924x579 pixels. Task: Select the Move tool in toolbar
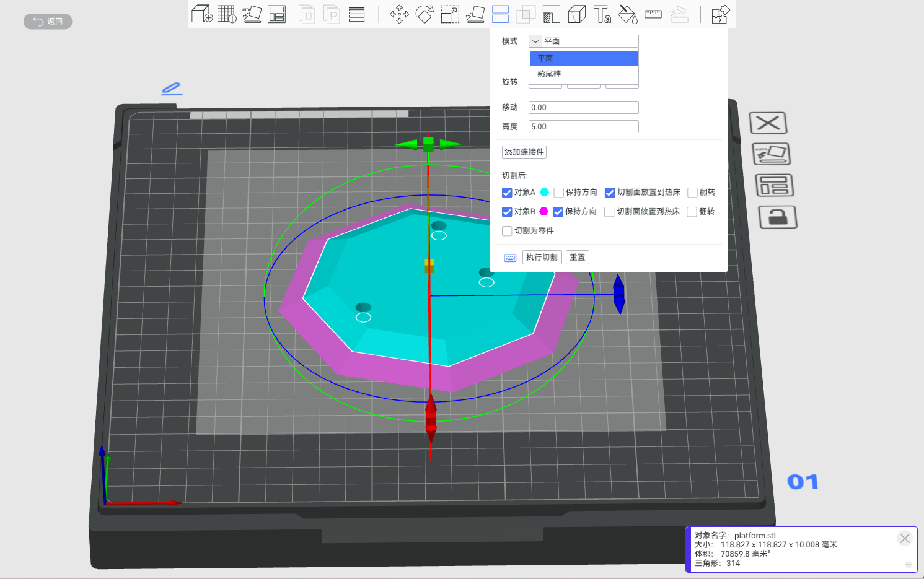399,14
